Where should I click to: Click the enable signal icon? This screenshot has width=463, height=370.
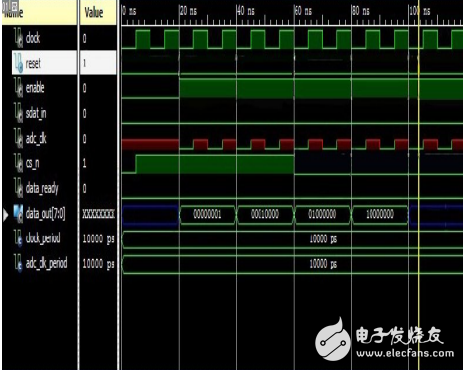18,88
